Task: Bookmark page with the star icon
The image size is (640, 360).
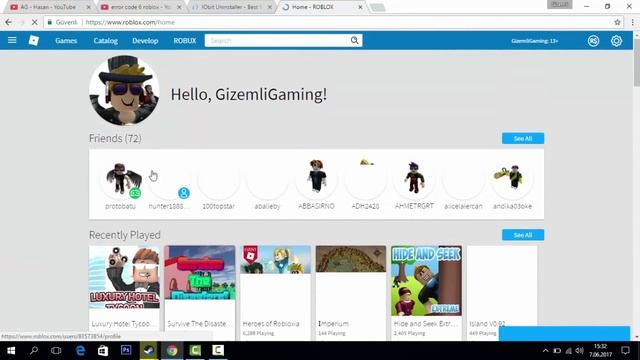Action: click(617, 22)
